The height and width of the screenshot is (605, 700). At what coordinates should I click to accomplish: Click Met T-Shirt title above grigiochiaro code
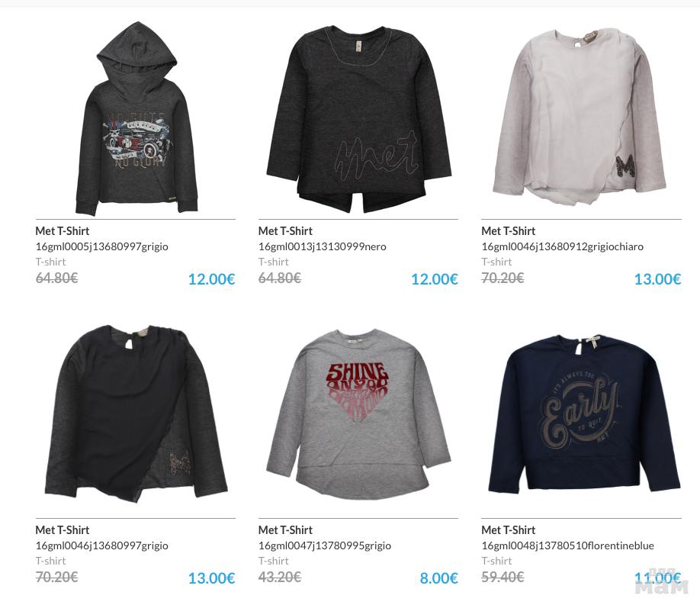click(508, 231)
